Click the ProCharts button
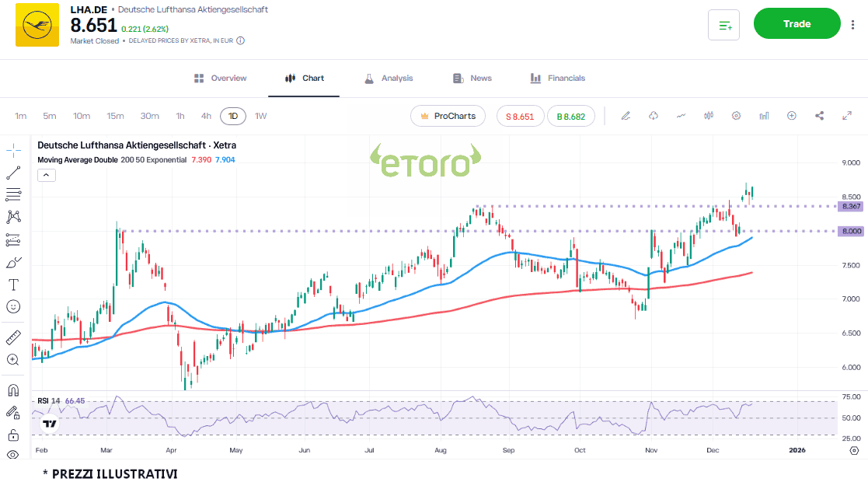 (448, 116)
